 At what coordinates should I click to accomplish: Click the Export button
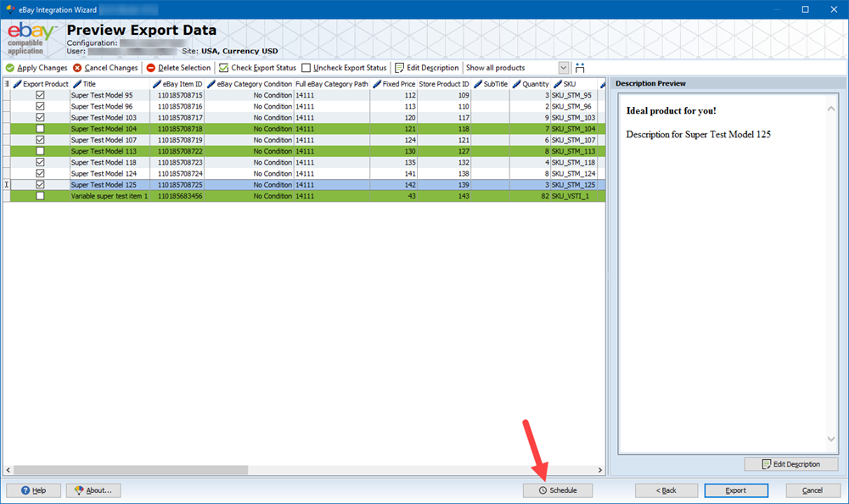pyautogui.click(x=736, y=490)
